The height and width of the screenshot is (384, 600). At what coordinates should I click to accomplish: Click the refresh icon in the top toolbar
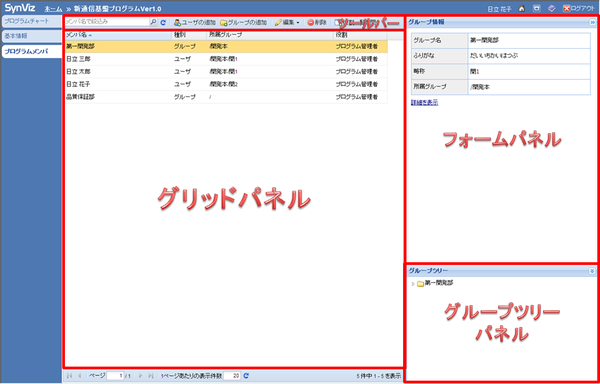pos(163,23)
